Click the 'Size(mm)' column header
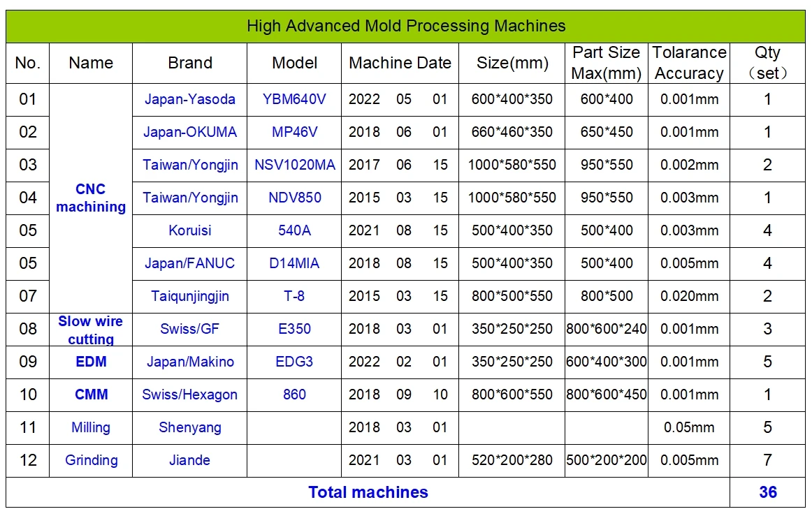Screen dimensions: 812x516 (512, 63)
